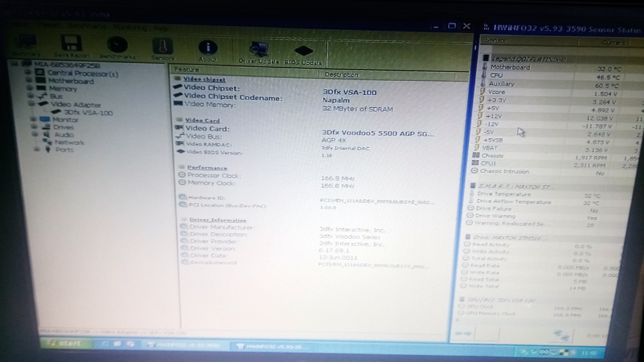Select the Network tree item
Screen dimensions: 644x362
(x=70, y=143)
